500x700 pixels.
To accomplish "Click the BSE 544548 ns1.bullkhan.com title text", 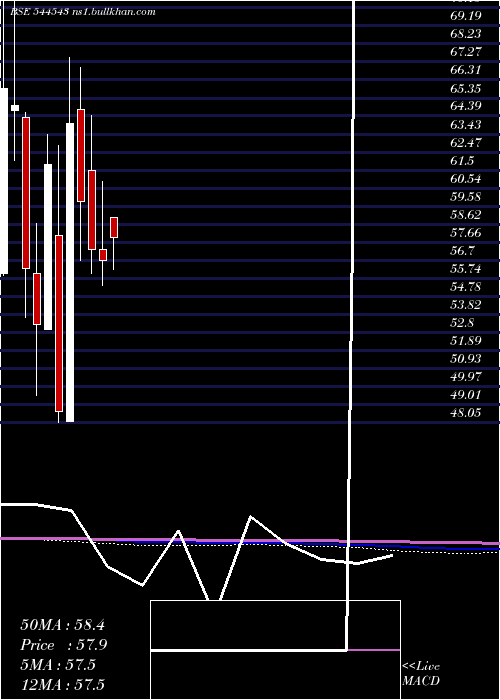I will (83, 12).
